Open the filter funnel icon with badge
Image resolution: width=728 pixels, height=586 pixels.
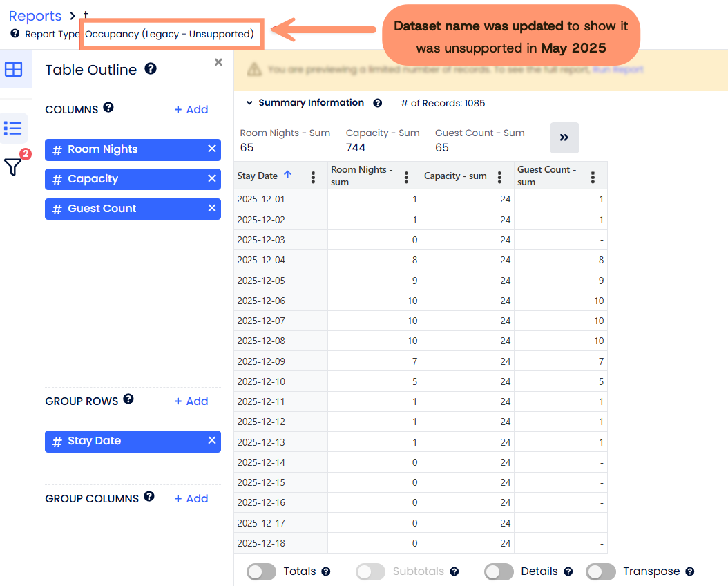point(14,167)
